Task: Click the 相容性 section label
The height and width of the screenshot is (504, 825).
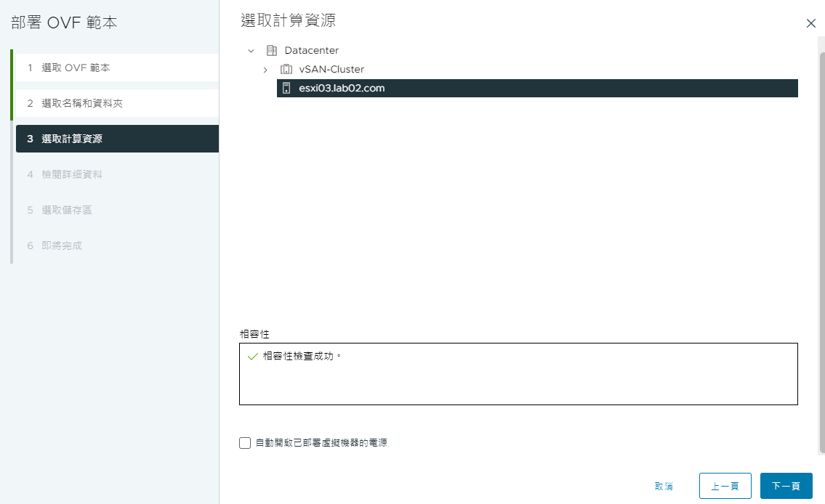Action: [x=254, y=334]
